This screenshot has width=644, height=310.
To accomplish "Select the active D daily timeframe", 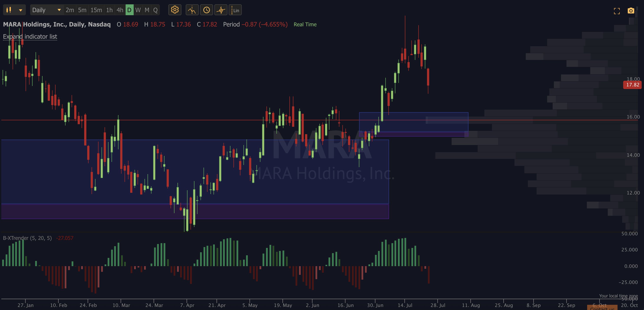I will click(x=129, y=10).
